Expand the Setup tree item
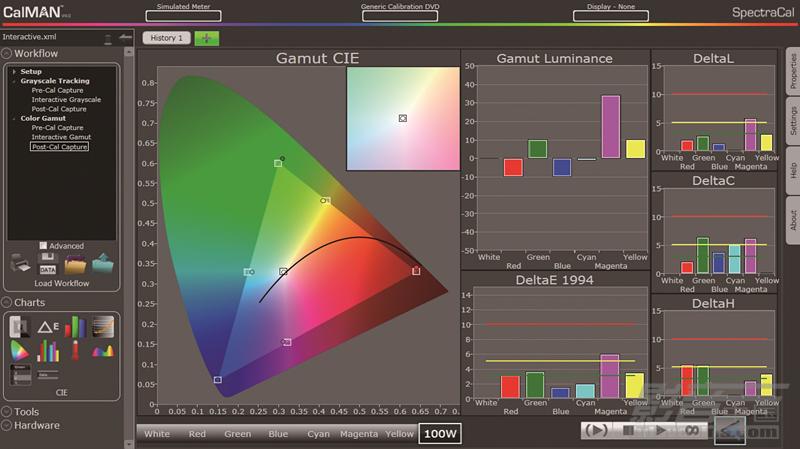Viewport: 800px width, 449px height. (x=14, y=71)
